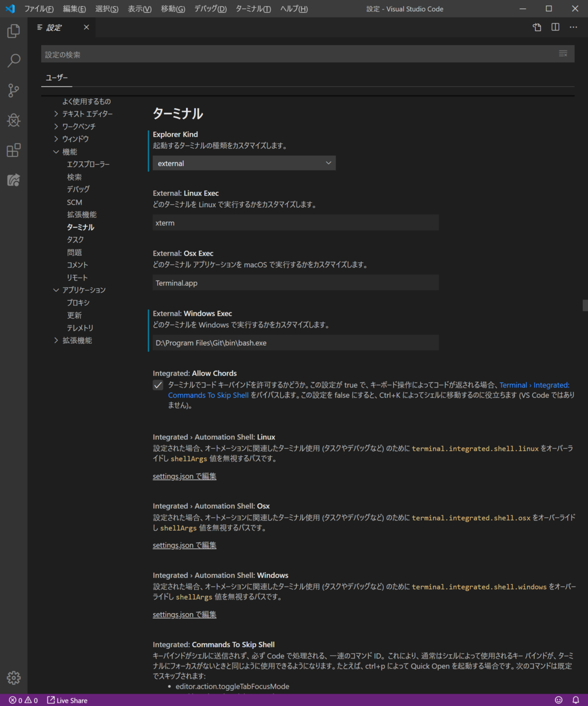Select プロキシ in settings tree

click(78, 303)
